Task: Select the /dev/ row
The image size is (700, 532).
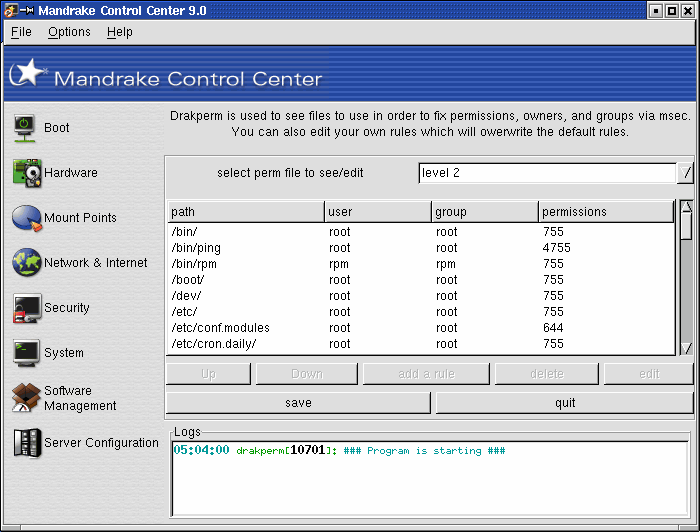Action: [421, 296]
